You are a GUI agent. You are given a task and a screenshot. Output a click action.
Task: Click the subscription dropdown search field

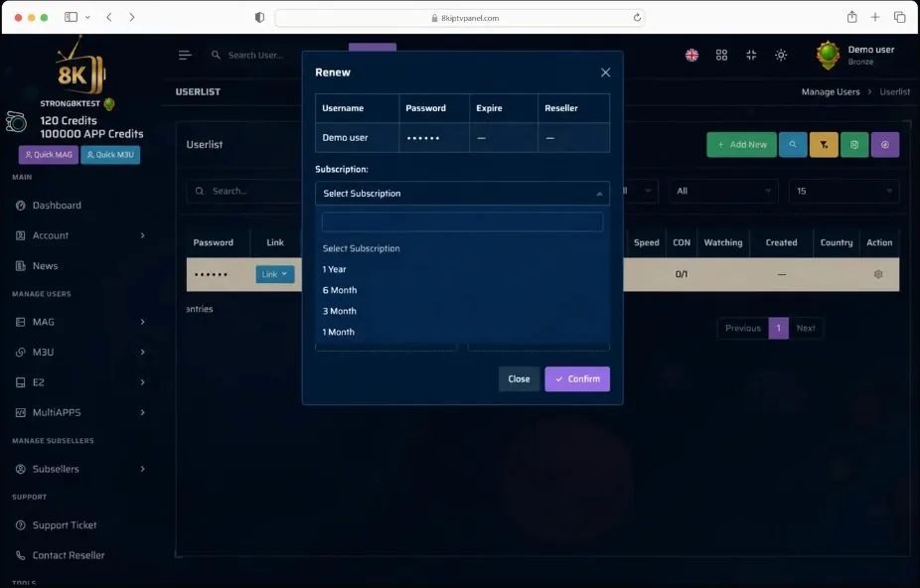click(462, 221)
